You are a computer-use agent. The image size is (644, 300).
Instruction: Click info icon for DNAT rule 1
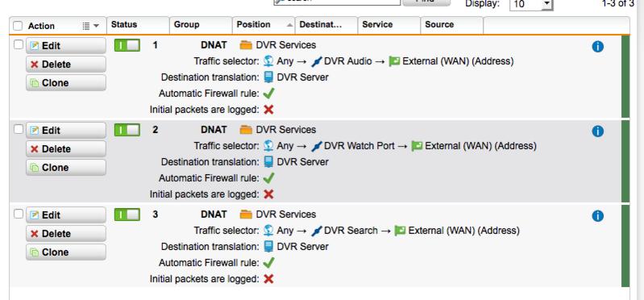597,47
